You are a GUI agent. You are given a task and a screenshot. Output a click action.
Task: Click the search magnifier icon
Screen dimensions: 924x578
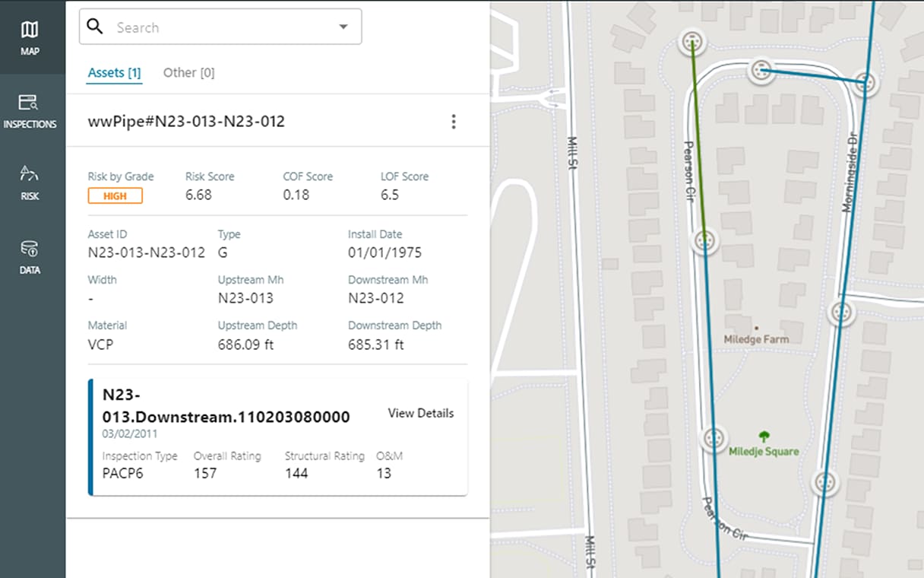[95, 27]
